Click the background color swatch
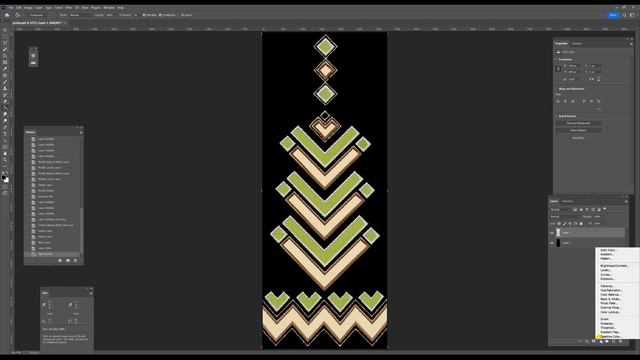 (x=7, y=180)
